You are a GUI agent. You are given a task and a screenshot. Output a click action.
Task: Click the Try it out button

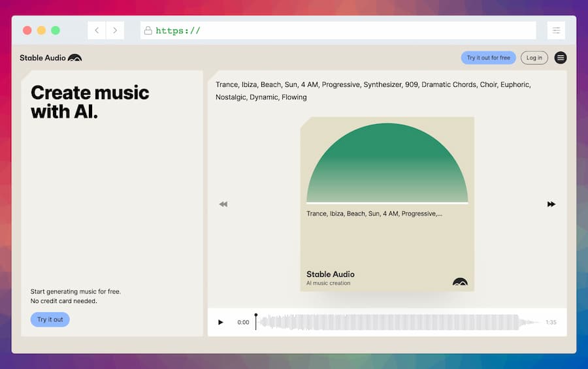[x=50, y=319]
